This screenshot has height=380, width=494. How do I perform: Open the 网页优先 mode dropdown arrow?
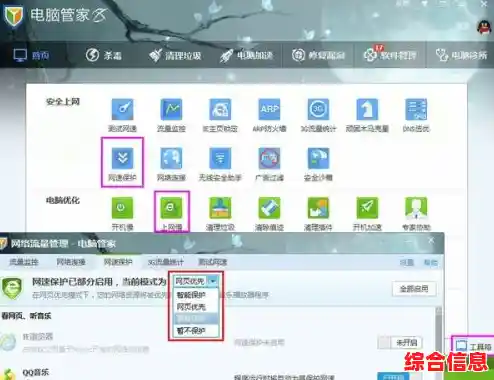(213, 281)
